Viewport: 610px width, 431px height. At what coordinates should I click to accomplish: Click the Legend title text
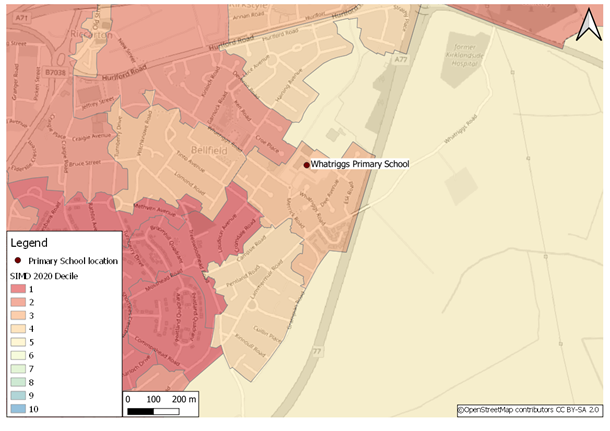28,243
